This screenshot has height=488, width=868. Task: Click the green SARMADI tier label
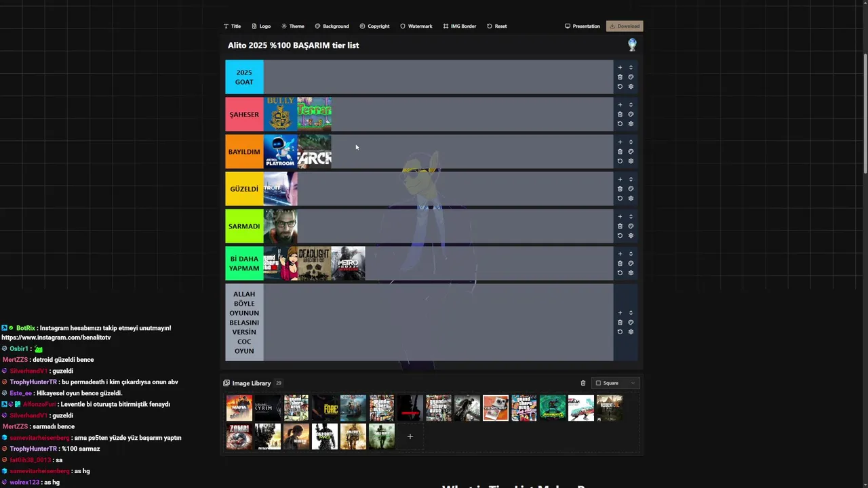pos(244,226)
